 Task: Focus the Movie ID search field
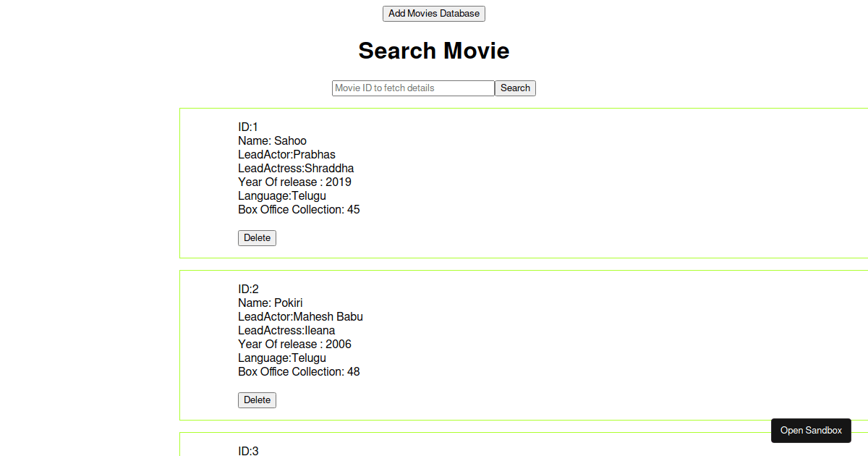pyautogui.click(x=413, y=88)
